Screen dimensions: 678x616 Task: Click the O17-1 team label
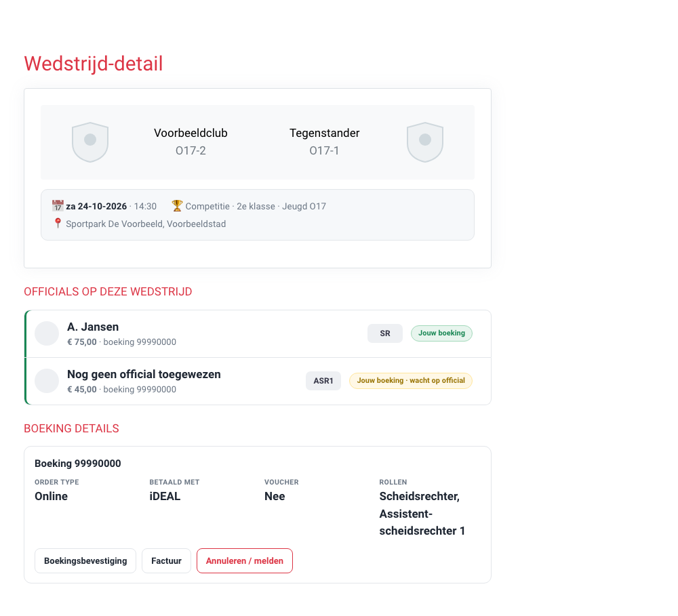[324, 151]
